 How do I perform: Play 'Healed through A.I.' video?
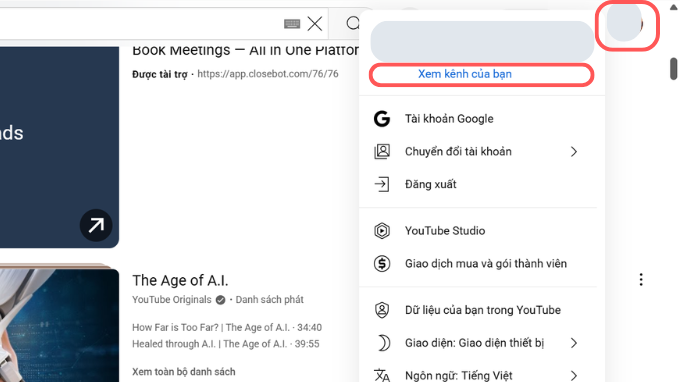pyautogui.click(x=226, y=344)
